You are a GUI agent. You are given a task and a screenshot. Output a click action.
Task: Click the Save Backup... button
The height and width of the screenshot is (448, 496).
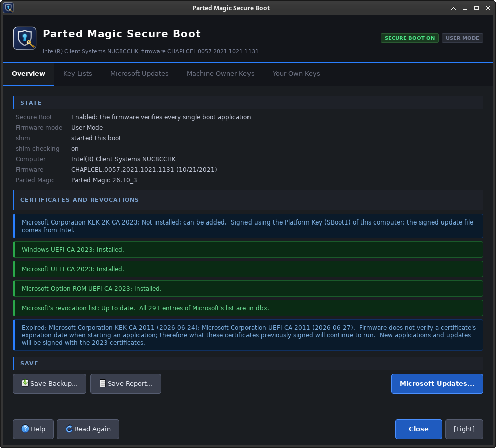[49, 384]
